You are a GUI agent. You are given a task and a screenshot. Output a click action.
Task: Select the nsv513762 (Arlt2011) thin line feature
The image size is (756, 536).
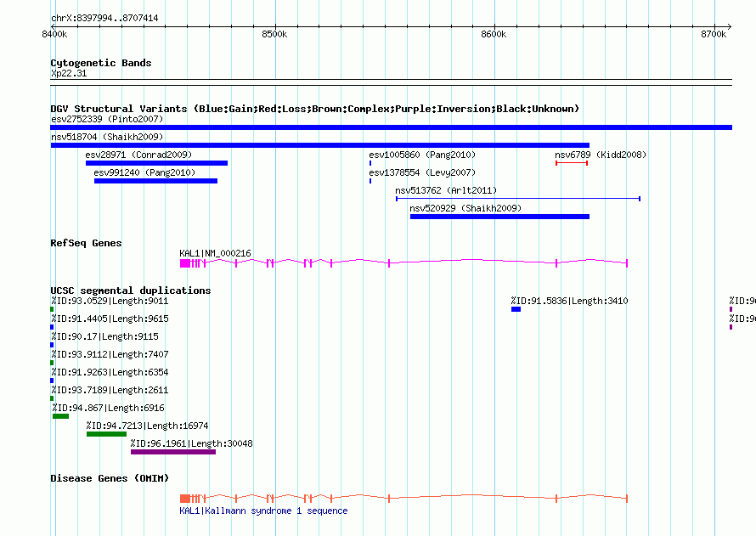(518, 199)
